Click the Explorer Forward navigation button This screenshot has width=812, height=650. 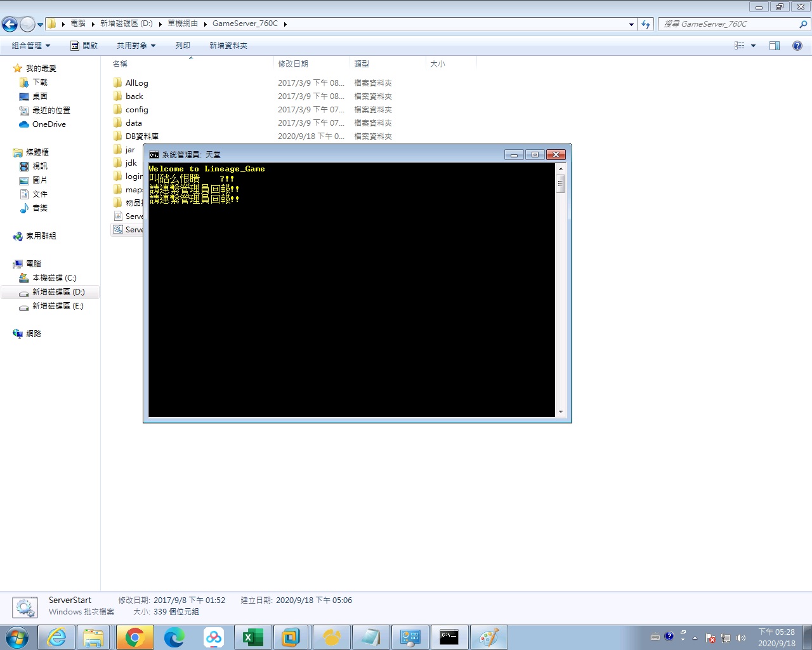(27, 24)
